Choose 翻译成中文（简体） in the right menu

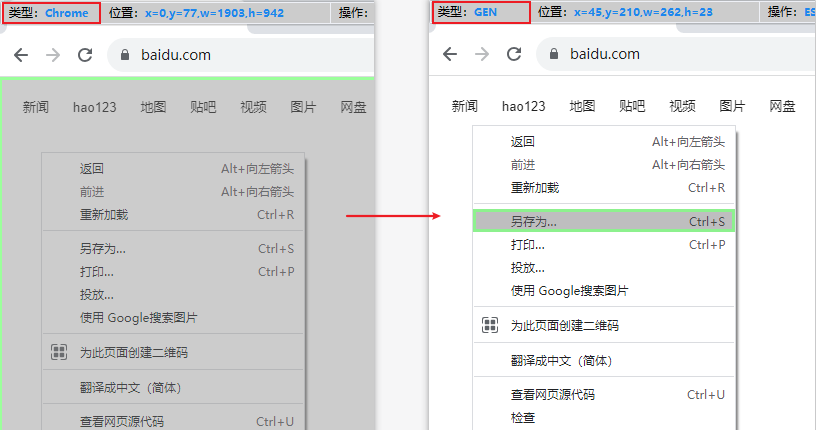[x=561, y=360]
